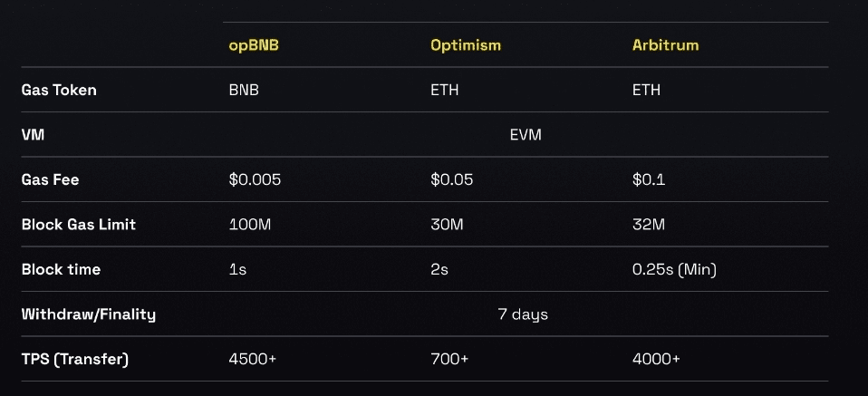This screenshot has height=396, width=868.
Task: Select the Gas Token row label
Action: [x=59, y=90]
